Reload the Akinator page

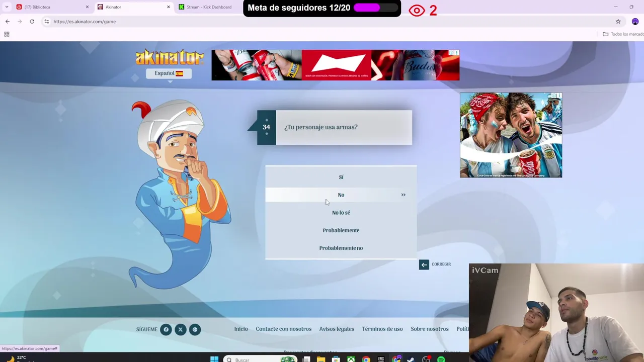(32, 22)
